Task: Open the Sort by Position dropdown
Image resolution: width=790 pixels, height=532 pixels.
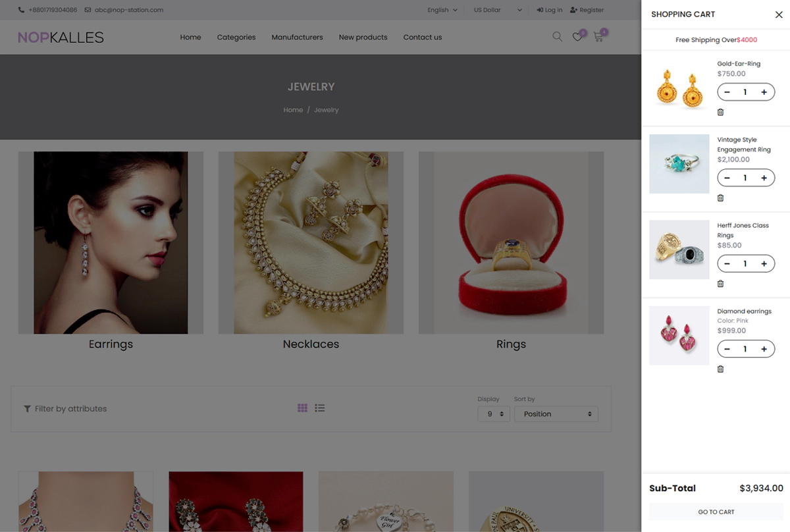Action: point(556,414)
